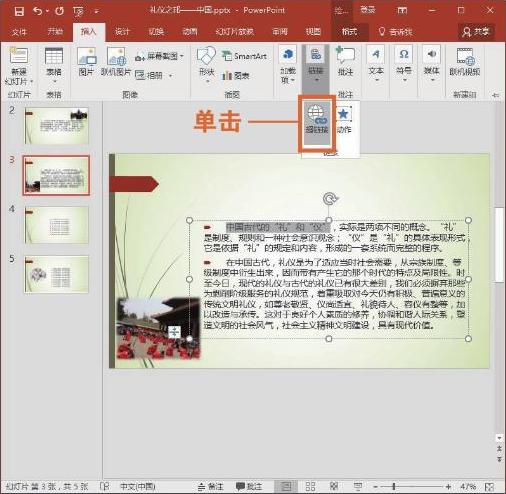Toggle the 备注 (Notes) pane button
Screen dimensions: 506x494
coord(210,487)
